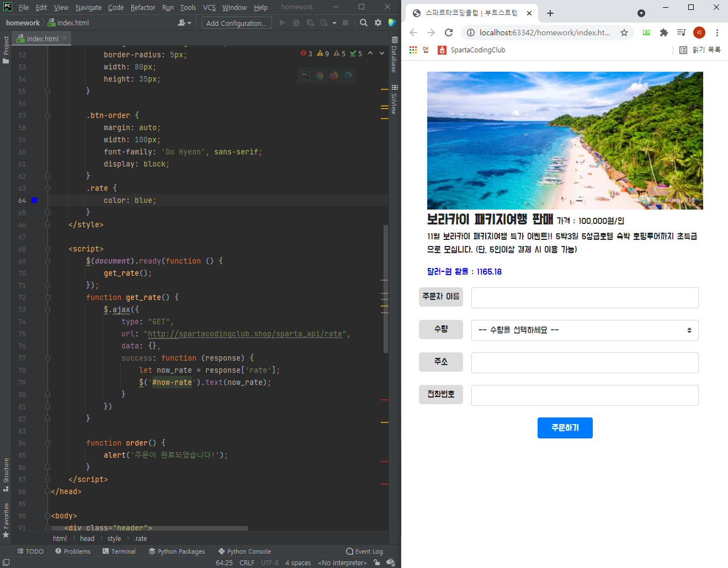The width and height of the screenshot is (728, 568).
Task: Open the Project tool window on left edge
Action: [6, 50]
